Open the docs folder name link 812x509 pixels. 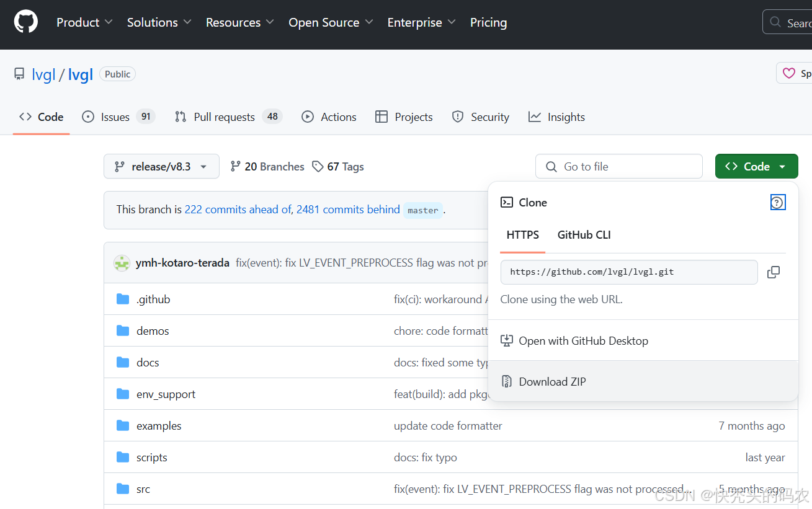tap(148, 363)
